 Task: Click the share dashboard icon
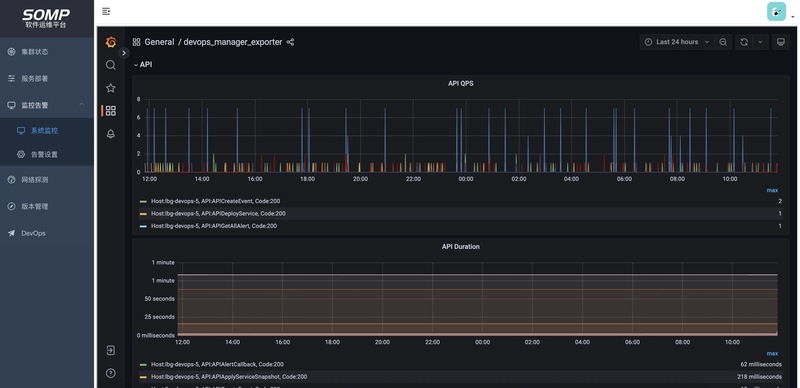click(290, 42)
